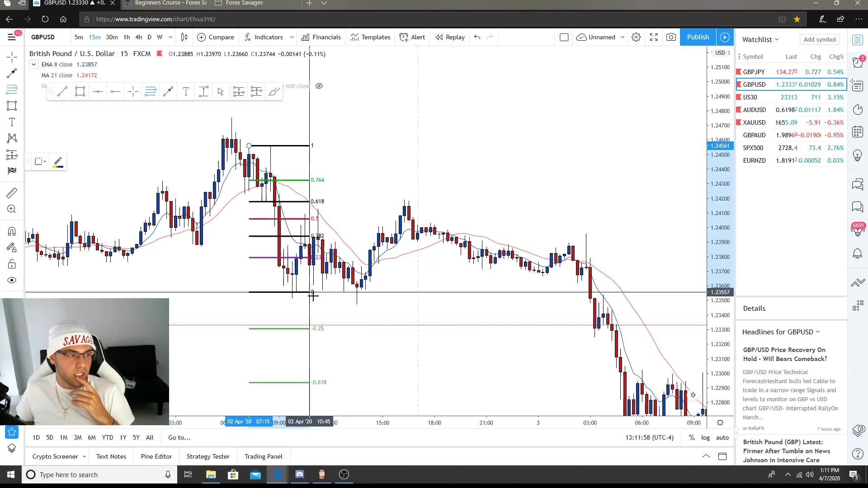Select the Zoom-in tool on the left sidebar
This screenshot has height=488, width=868.
[11, 209]
